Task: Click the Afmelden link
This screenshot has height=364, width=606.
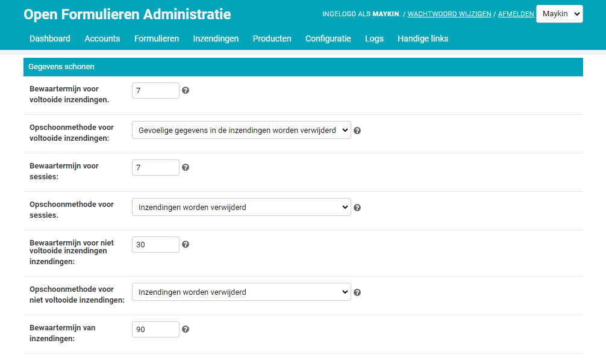Action: (516, 14)
